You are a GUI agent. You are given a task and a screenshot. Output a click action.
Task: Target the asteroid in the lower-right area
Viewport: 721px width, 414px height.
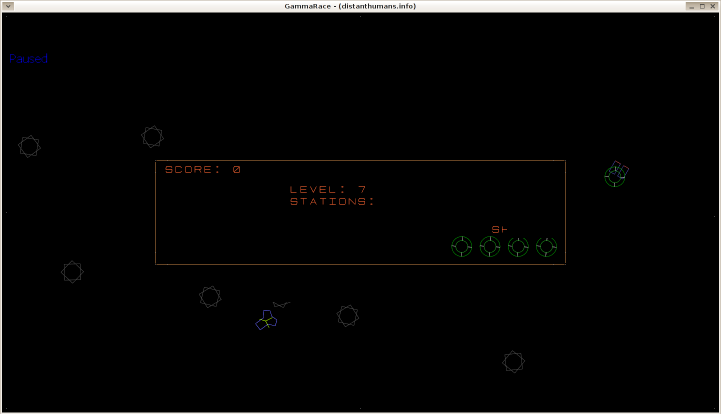tap(513, 361)
